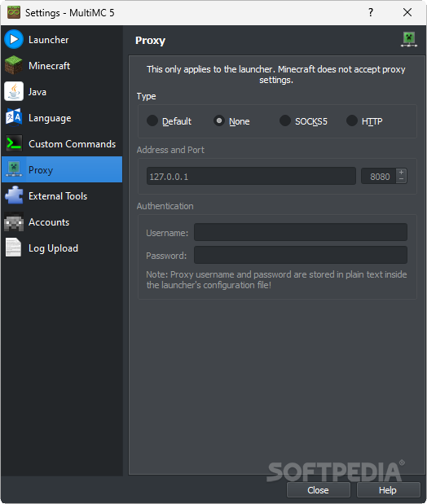Select the Minecraft grass block icon
Viewport: 427px width, 504px height.
point(14,65)
